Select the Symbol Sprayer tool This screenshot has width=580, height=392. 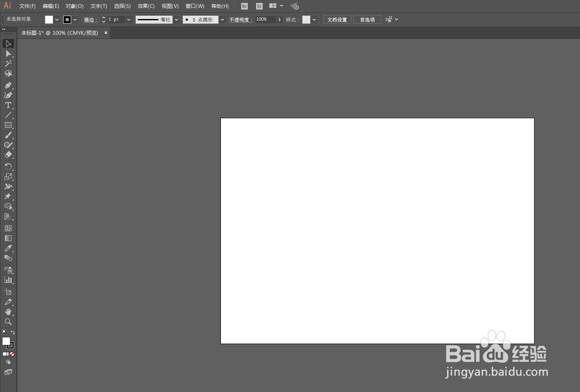pyautogui.click(x=8, y=270)
